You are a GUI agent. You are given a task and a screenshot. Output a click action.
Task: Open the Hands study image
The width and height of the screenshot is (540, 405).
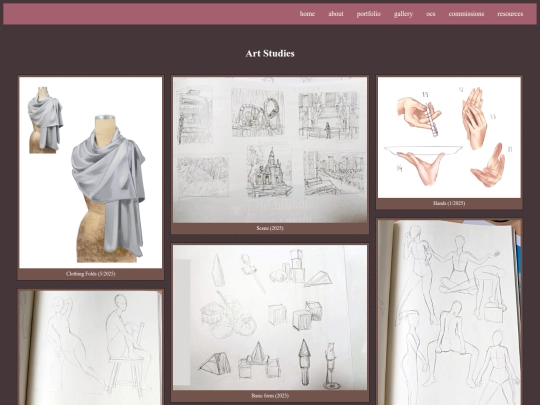click(x=449, y=137)
